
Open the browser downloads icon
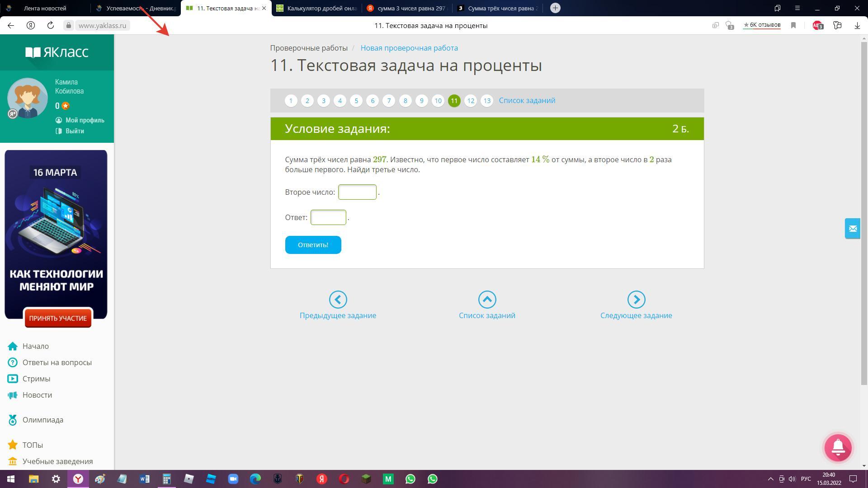pyautogui.click(x=857, y=25)
